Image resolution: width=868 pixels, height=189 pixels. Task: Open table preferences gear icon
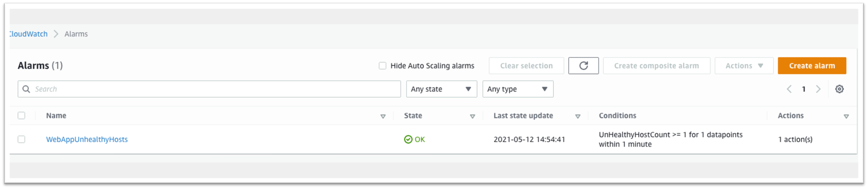click(839, 89)
